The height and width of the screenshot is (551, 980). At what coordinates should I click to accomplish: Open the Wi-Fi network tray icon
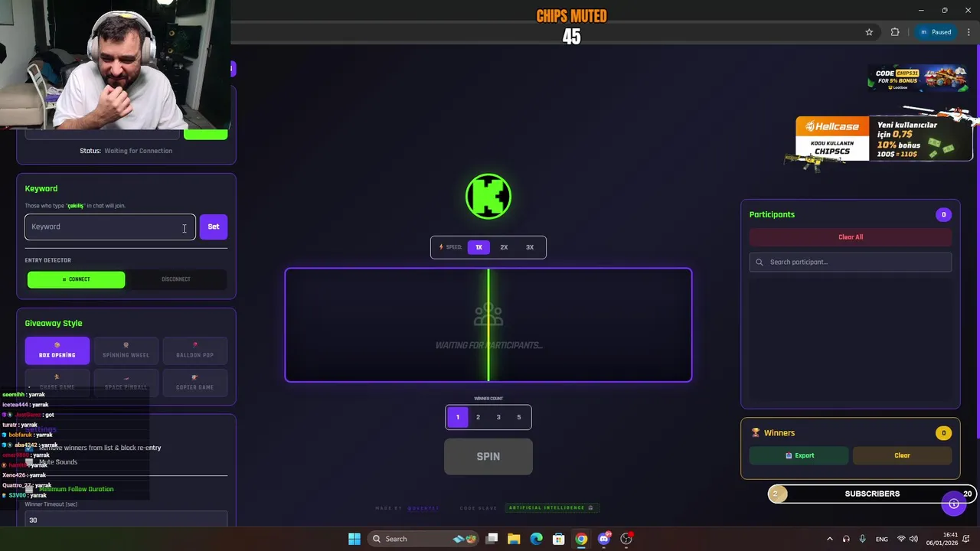(901, 539)
